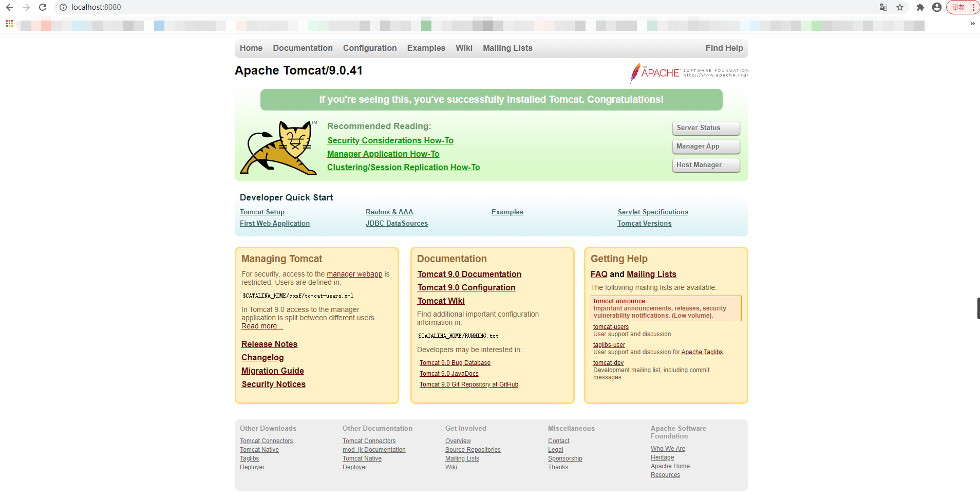Click the Host Manager button
Image resolution: width=980 pixels, height=496 pixels.
point(706,165)
